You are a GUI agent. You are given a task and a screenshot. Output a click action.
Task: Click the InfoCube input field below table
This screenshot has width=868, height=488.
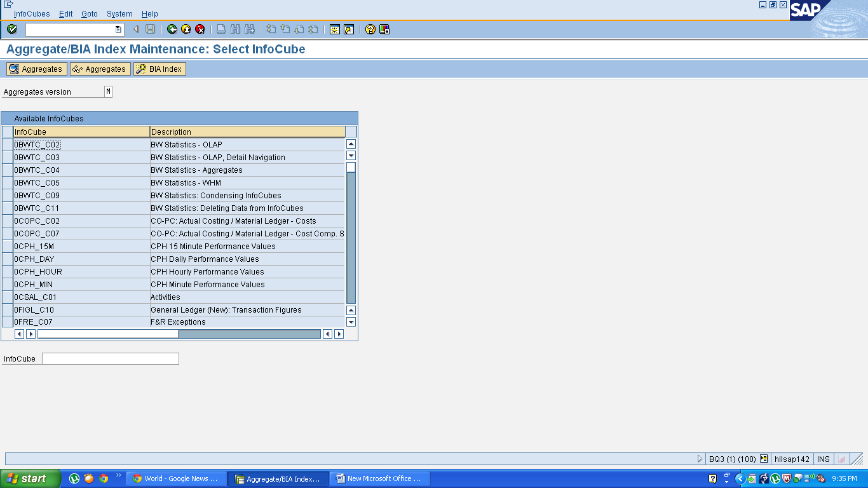pyautogui.click(x=111, y=359)
